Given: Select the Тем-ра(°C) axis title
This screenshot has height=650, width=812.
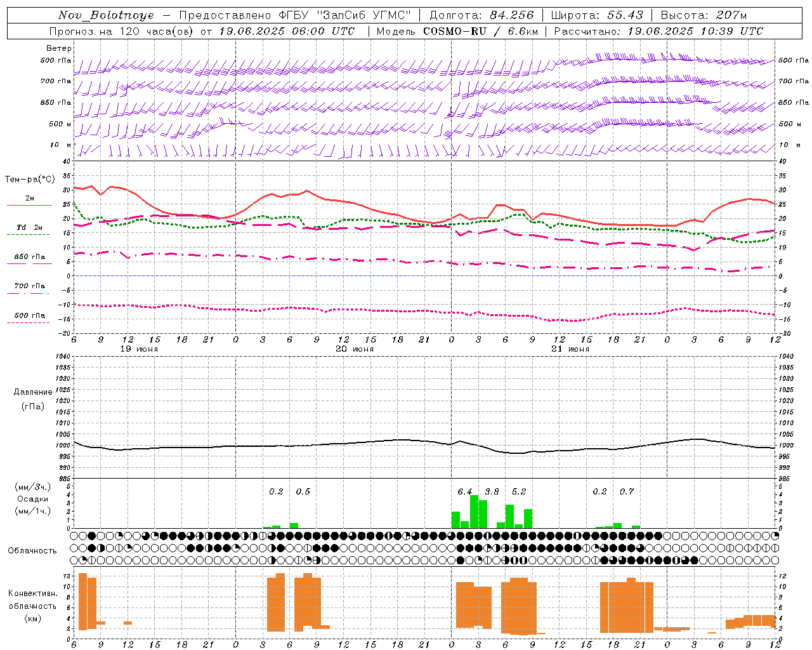Looking at the screenshot, I should (x=30, y=180).
